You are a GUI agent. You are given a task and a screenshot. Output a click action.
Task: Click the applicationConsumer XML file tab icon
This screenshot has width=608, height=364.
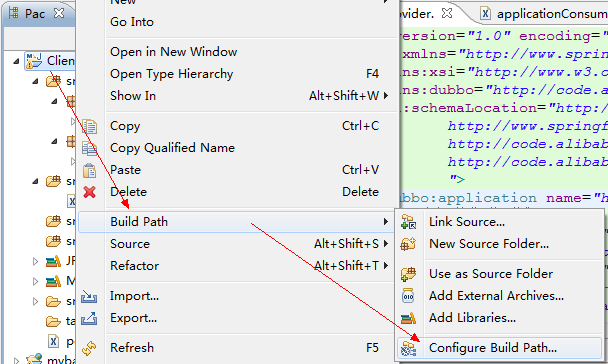coord(485,14)
